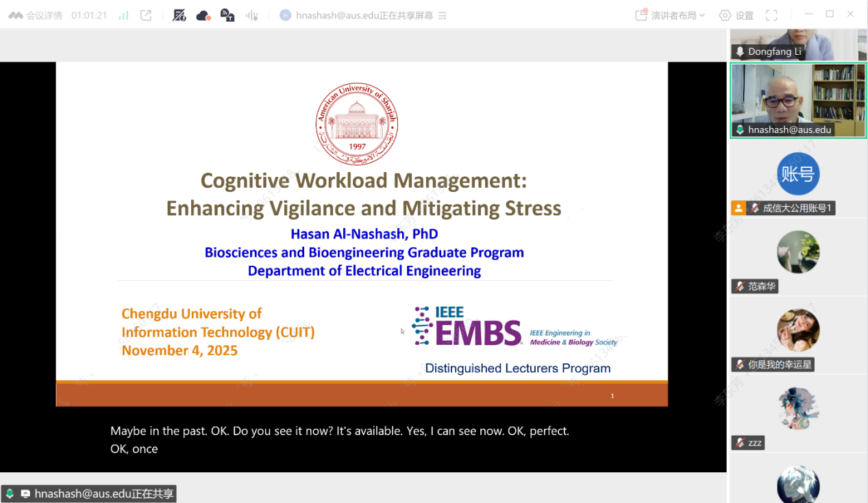The height and width of the screenshot is (503, 868).
Task: Open list menu beside the sharing status
Action: [x=443, y=15]
